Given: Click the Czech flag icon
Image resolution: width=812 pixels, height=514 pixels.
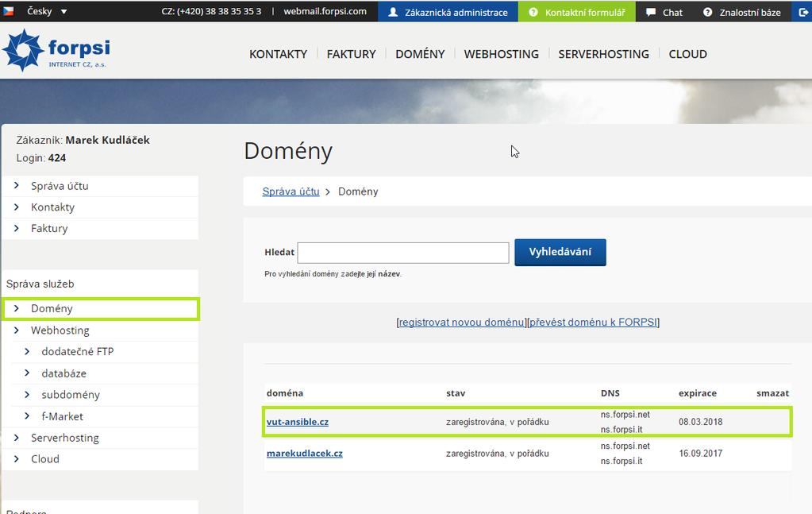Looking at the screenshot, I should [x=9, y=11].
